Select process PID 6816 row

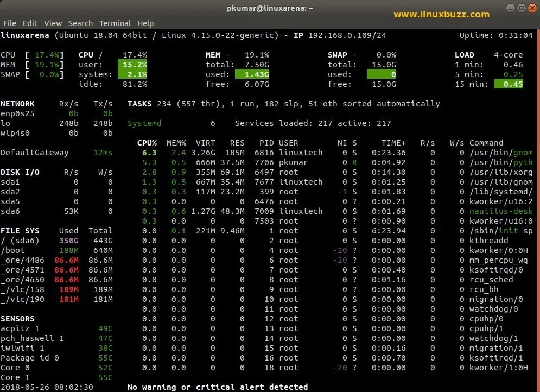click(x=338, y=153)
